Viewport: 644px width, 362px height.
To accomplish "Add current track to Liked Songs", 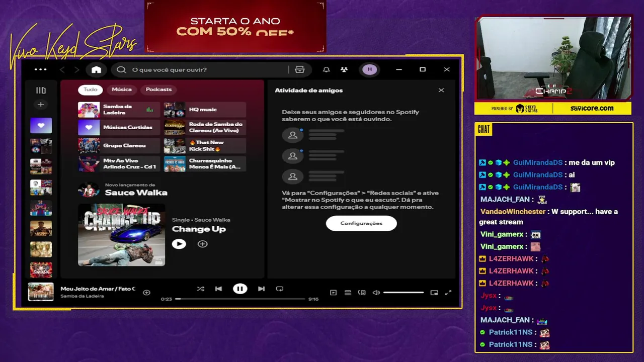I will (146, 292).
